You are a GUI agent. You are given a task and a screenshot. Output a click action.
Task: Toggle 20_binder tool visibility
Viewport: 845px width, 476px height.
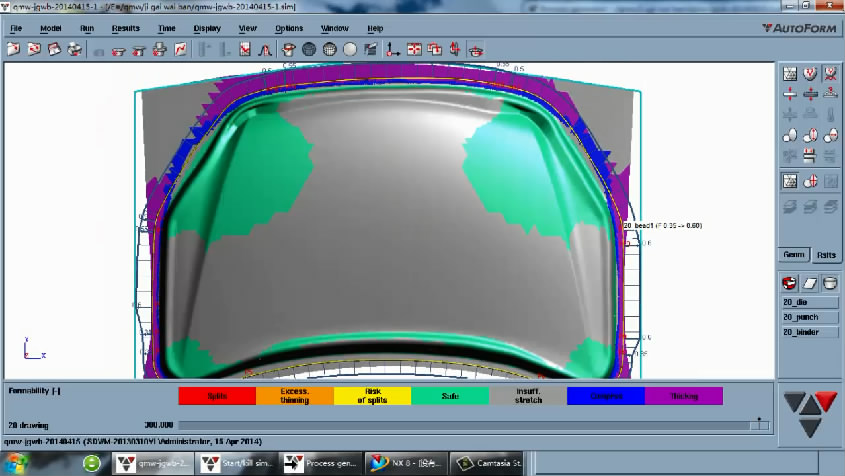tap(808, 332)
